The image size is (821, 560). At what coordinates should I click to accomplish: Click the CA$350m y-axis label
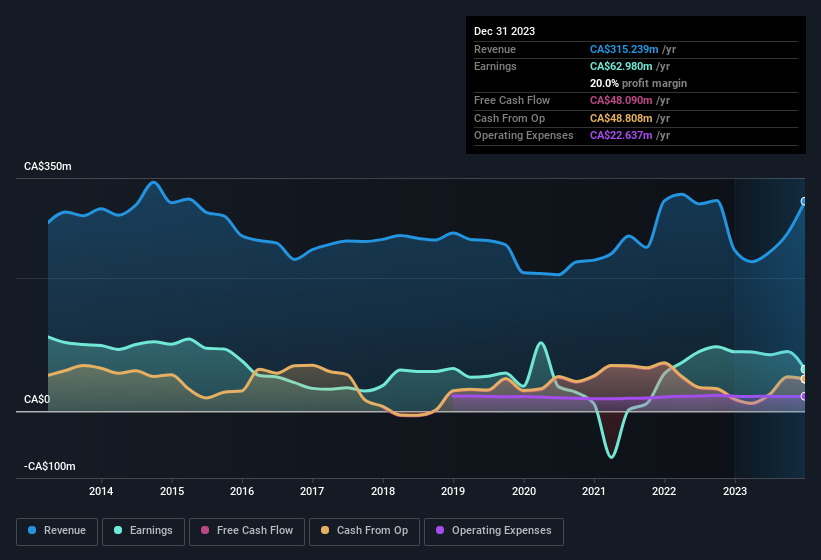[x=48, y=166]
